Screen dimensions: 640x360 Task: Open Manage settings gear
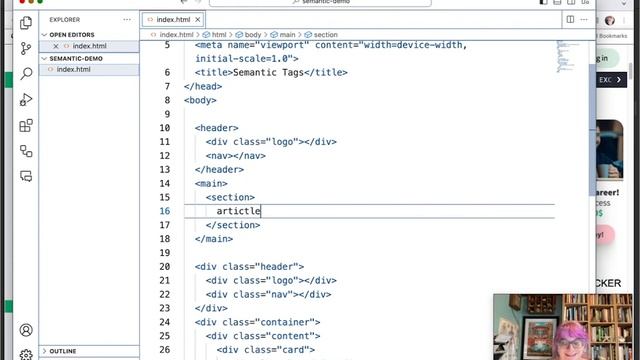[x=26, y=354]
